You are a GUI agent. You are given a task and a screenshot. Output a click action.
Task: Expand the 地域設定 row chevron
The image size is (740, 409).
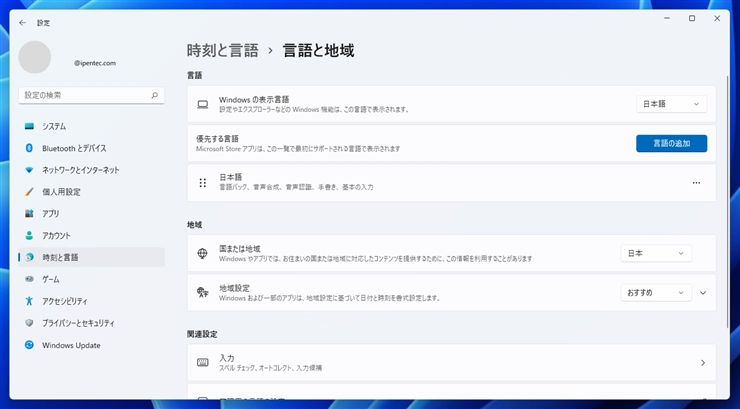point(703,293)
